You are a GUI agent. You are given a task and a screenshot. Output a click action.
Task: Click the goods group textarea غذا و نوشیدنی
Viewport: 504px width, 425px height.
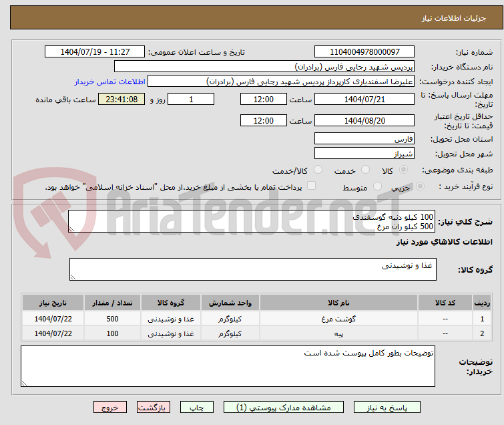[x=253, y=269]
